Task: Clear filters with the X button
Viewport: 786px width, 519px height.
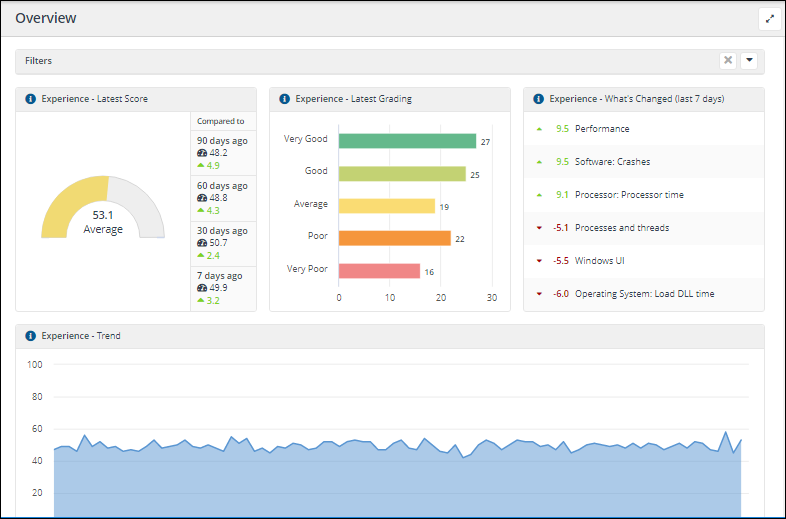Action: (x=728, y=61)
